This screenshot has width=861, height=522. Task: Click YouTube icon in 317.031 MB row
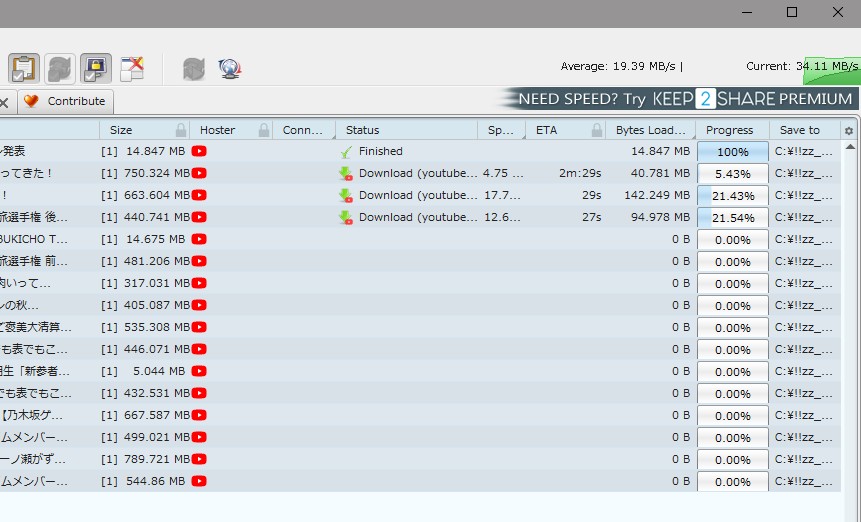coord(199,283)
